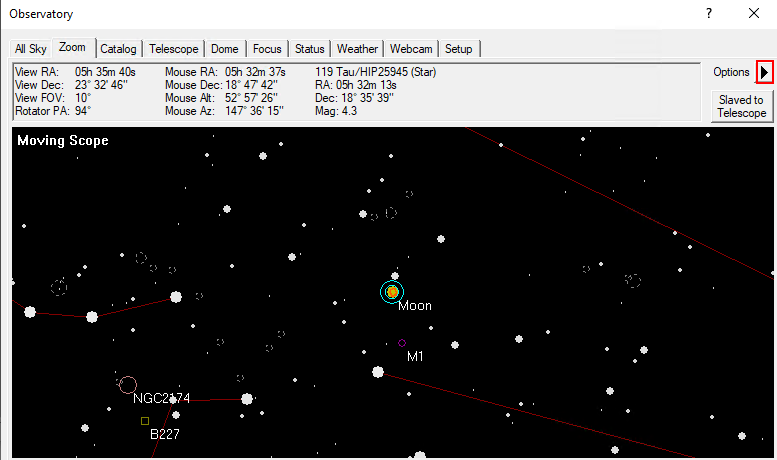Click the Options label
Image resolution: width=777 pixels, height=460 pixels.
[731, 72]
